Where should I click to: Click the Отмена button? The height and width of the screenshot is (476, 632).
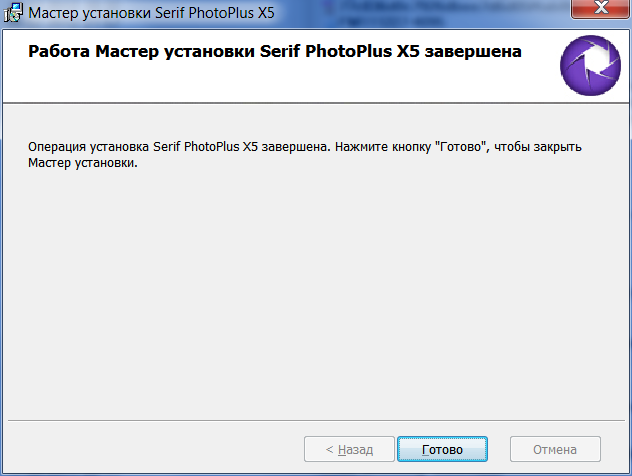555,449
